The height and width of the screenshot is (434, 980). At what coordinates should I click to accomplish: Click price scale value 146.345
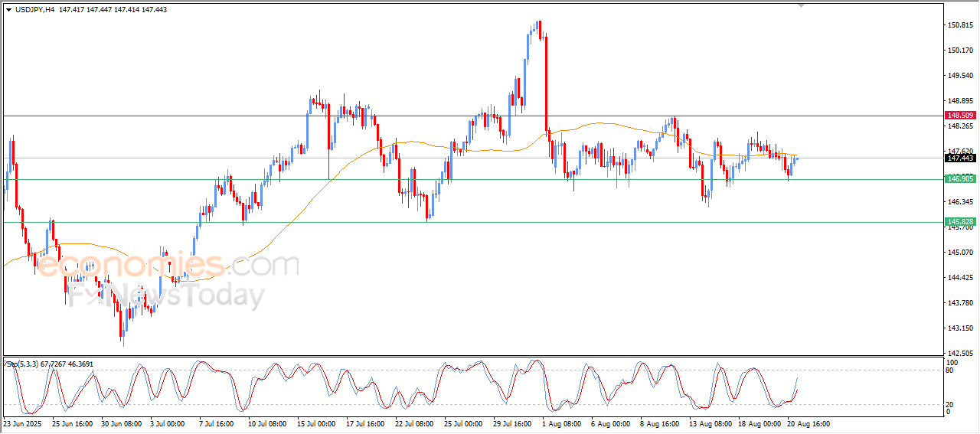tap(960, 202)
